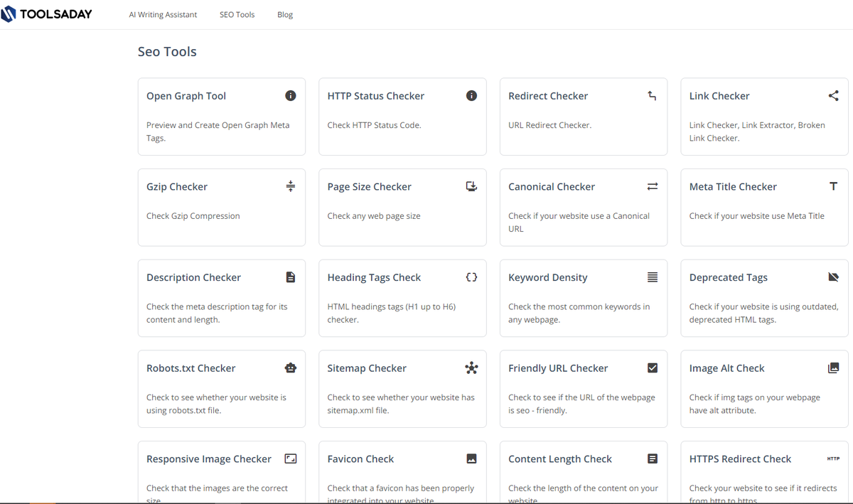Screen dimensions: 853x504
Task: Open the Responsive Image Checker title
Action: tap(209, 459)
